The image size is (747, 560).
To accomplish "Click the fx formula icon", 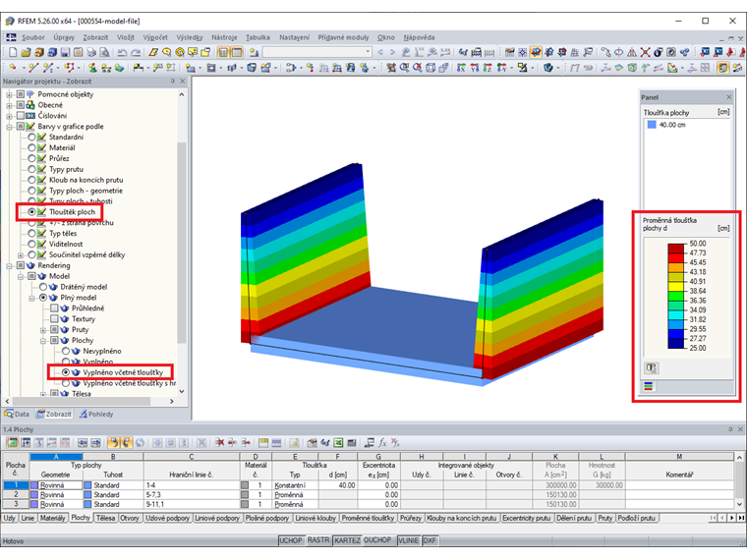I will click(x=382, y=443).
